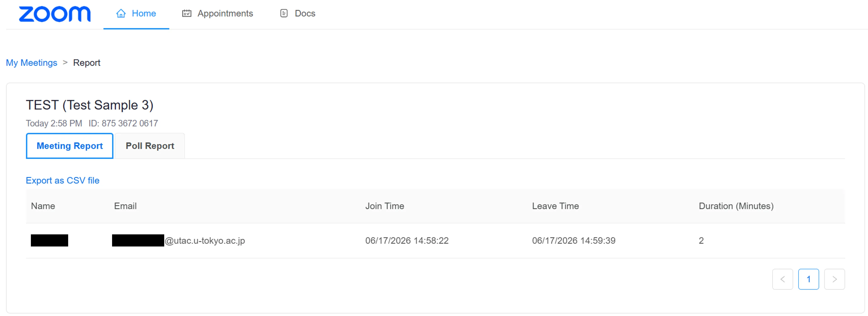The width and height of the screenshot is (868, 316).
Task: Go back to My Meetings breadcrumb
Action: point(32,63)
